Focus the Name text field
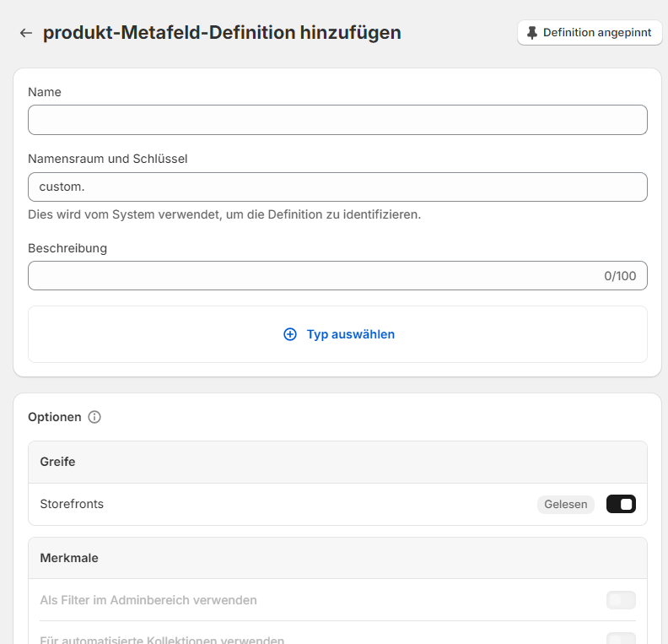 tap(337, 120)
